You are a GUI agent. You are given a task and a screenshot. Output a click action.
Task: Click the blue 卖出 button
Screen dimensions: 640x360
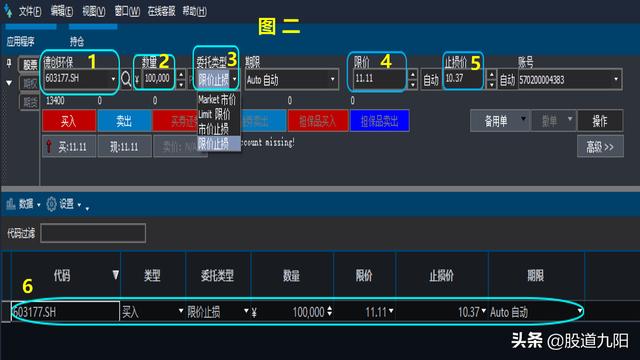(x=124, y=121)
